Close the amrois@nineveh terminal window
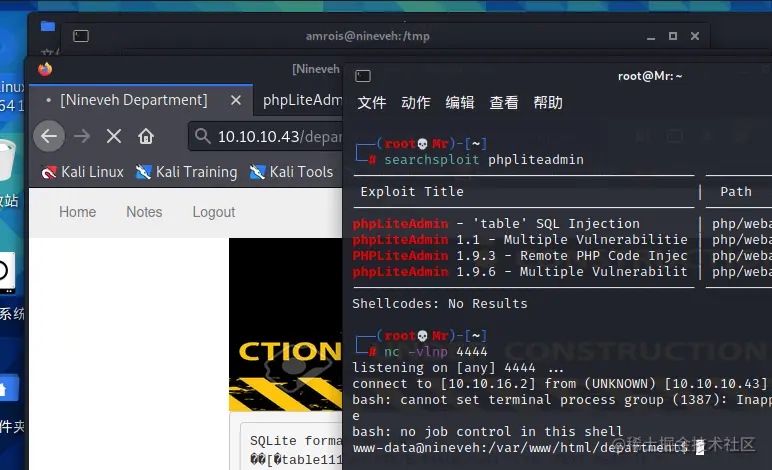 click(x=695, y=36)
